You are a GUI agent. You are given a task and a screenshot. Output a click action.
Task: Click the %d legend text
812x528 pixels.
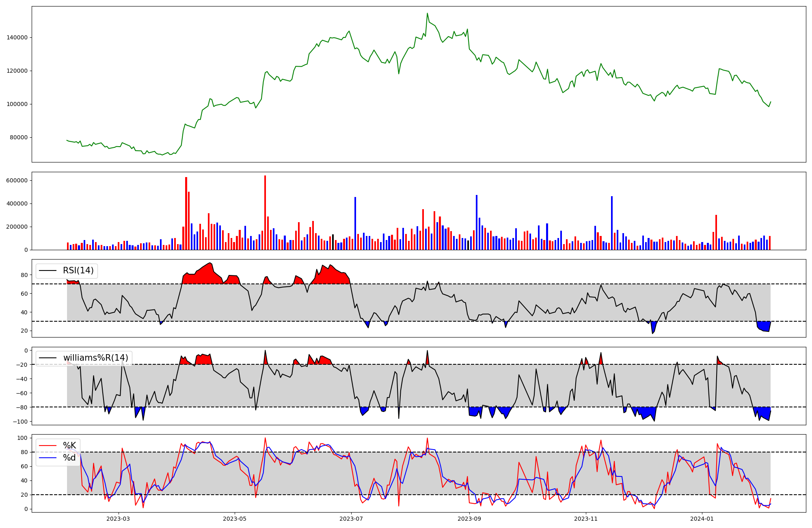click(69, 458)
